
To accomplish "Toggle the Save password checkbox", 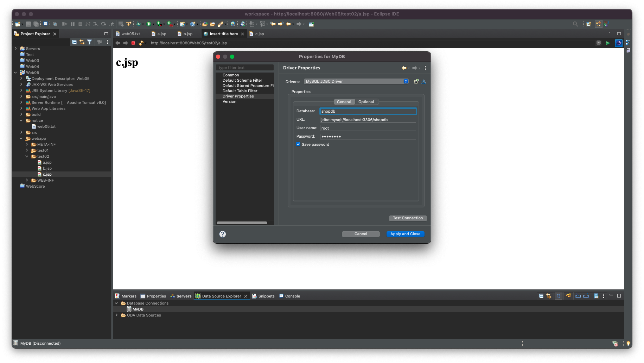I will pyautogui.click(x=298, y=144).
